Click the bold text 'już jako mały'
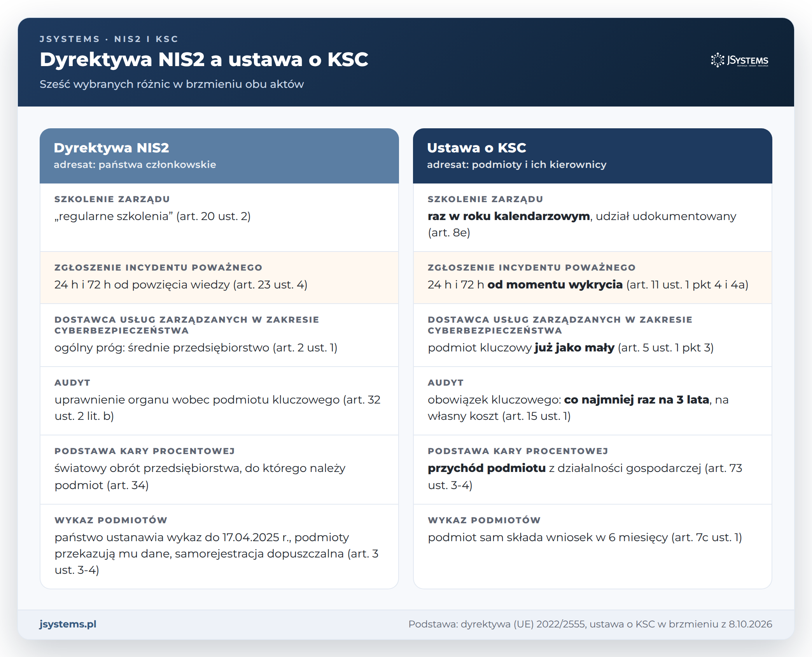The height and width of the screenshot is (657, 812). 574,348
